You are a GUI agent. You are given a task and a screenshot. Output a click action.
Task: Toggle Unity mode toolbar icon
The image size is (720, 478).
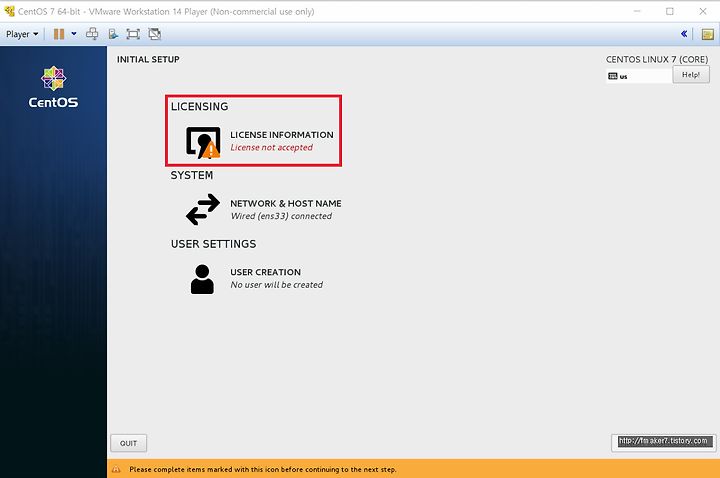click(155, 34)
